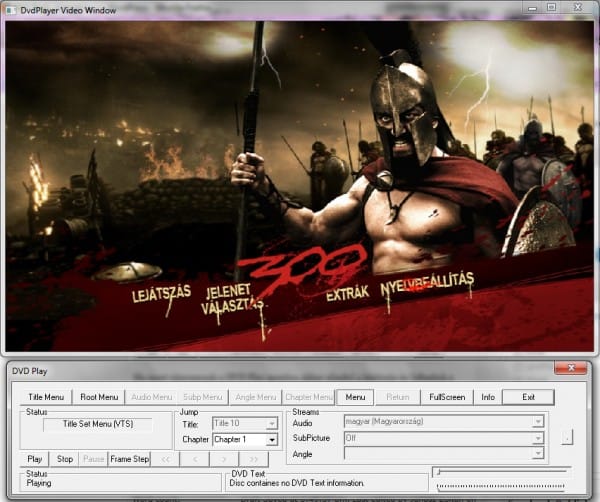Advance one frame with Frame Step
This screenshot has width=600, height=502.
coord(129,459)
